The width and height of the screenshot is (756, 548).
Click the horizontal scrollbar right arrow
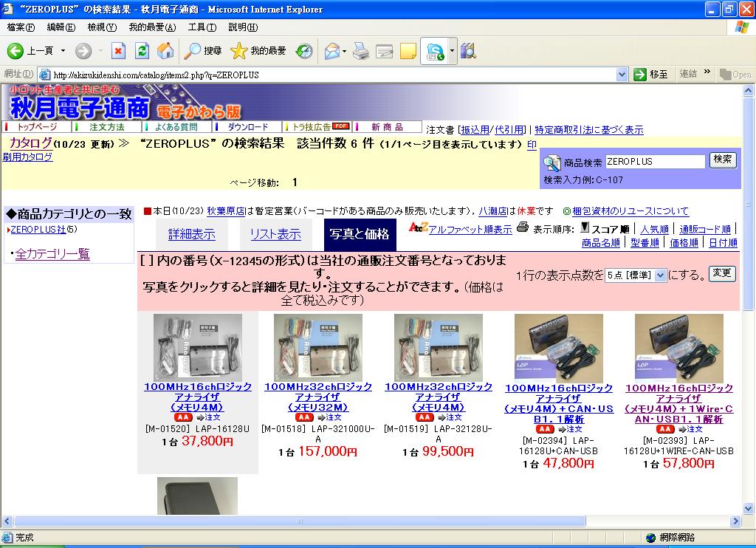coord(735,521)
